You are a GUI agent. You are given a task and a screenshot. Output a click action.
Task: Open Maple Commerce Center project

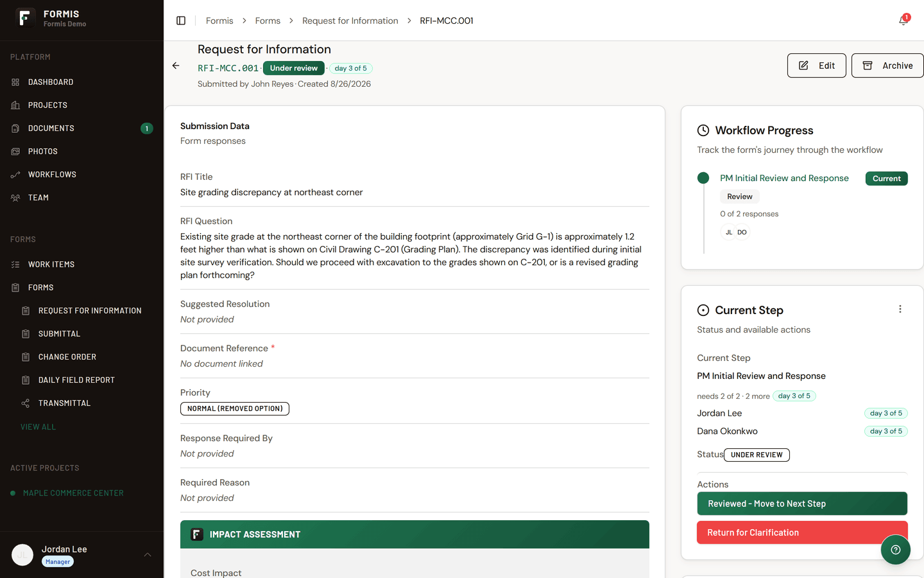pos(73,493)
